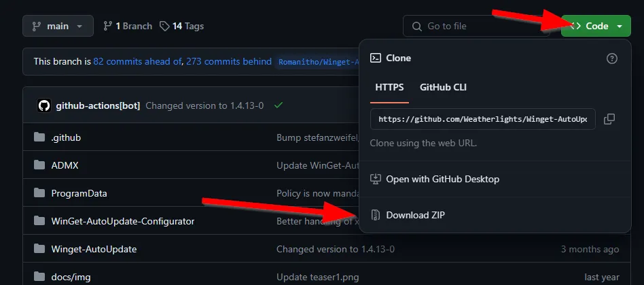Open the 14 Tags link
The height and width of the screenshot is (285, 644).
[x=181, y=26]
